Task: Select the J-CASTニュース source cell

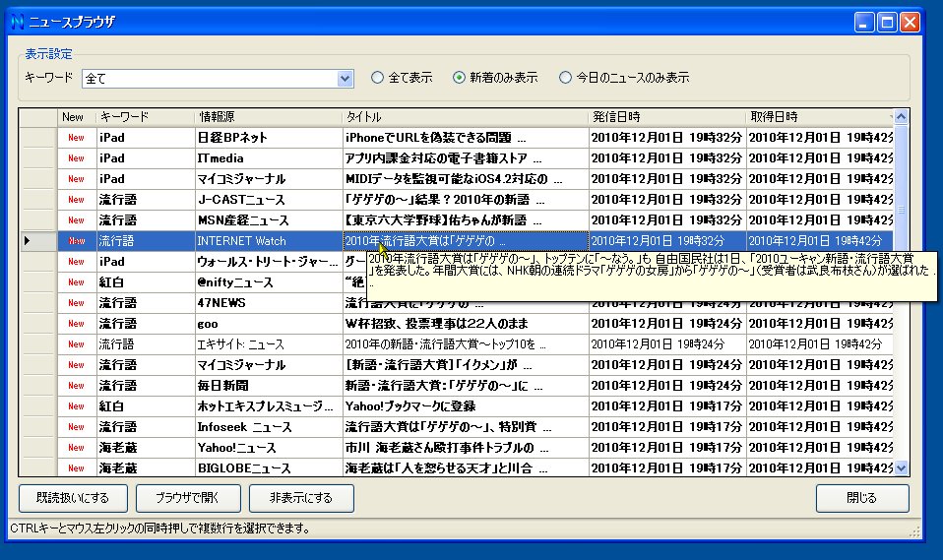Action: click(269, 200)
